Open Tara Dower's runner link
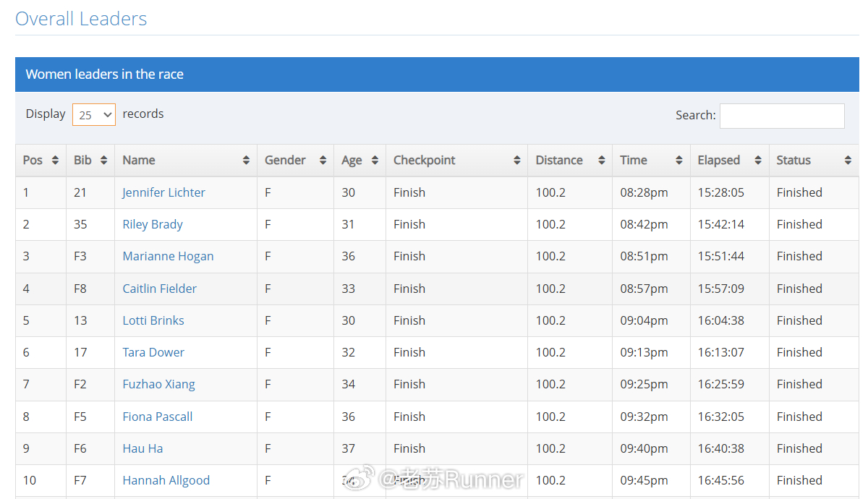868x499 pixels. 153,352
